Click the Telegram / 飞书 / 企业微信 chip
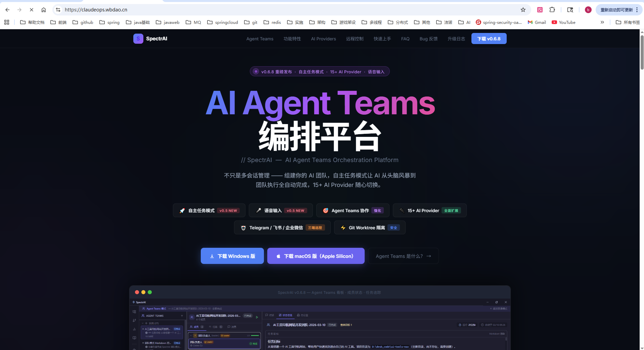Image resolution: width=644 pixels, height=350 pixels. (282, 228)
